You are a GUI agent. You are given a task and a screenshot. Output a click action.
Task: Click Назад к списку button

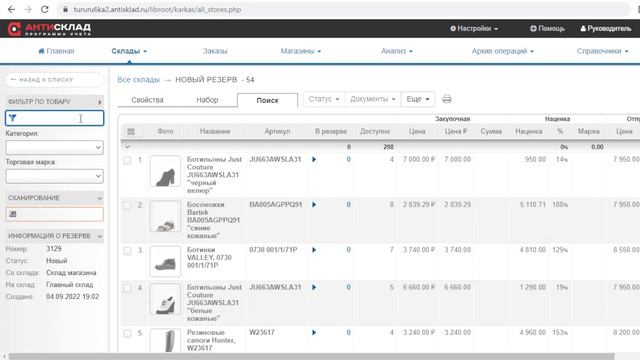[x=55, y=80]
